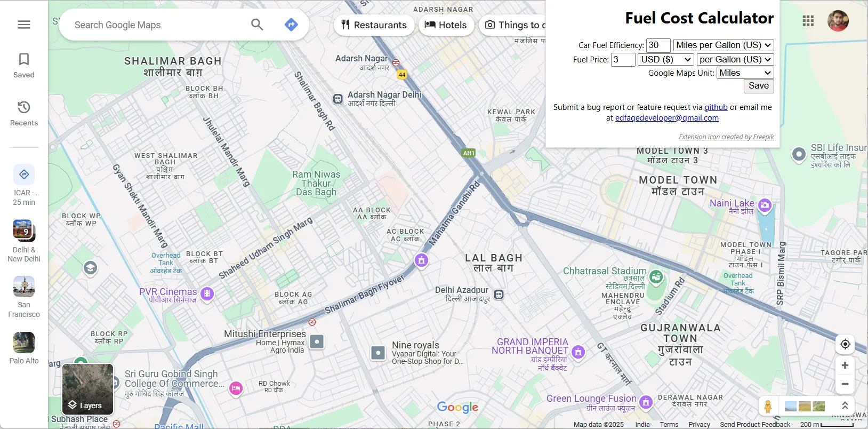Click Send Product Feedback in footer
The width and height of the screenshot is (868, 429).
[755, 425]
